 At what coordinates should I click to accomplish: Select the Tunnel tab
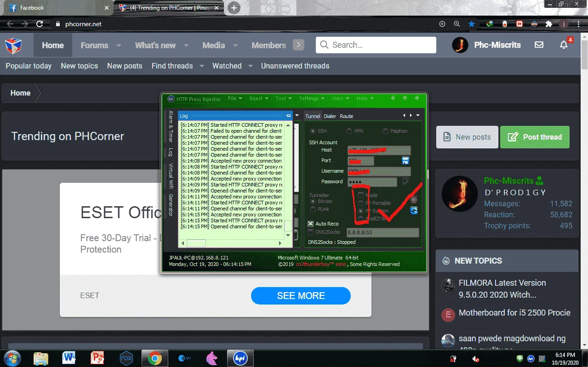point(313,116)
